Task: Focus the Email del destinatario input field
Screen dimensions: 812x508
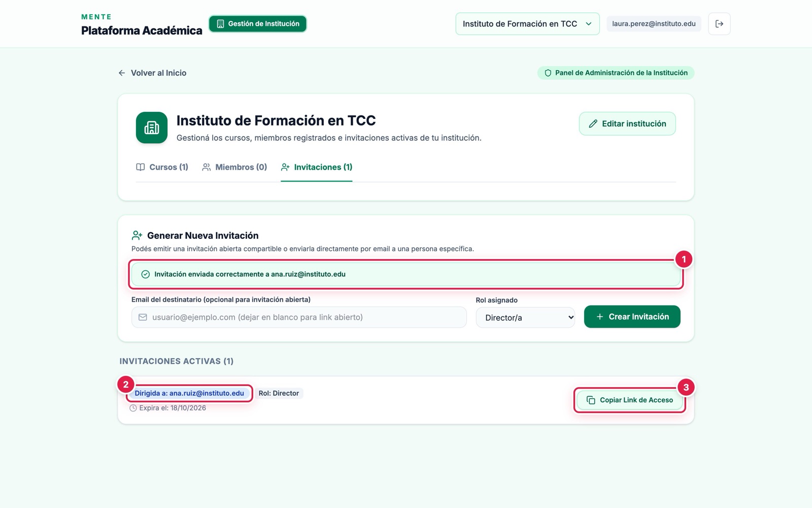Action: pyautogui.click(x=299, y=317)
